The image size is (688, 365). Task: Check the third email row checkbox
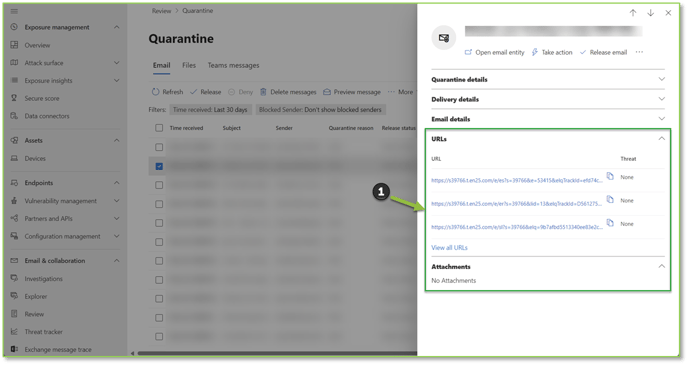point(159,185)
